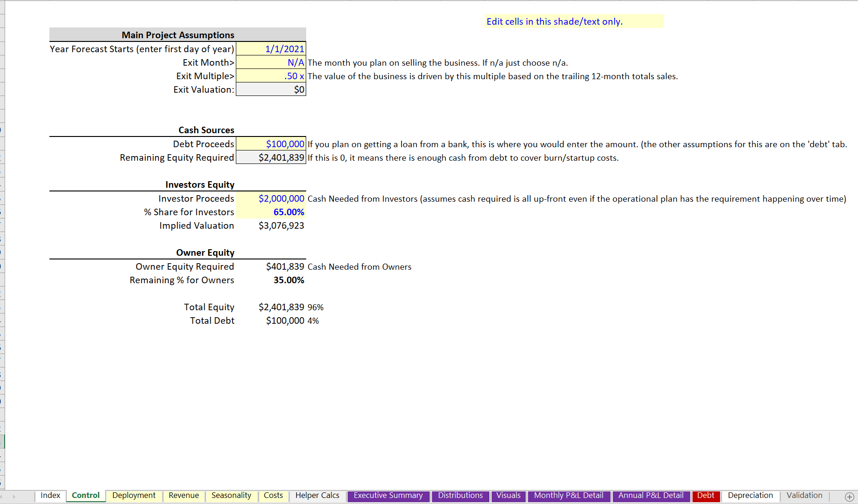Viewport: 858px width, 504px height.
Task: Open the Distributions sheet tab
Action: 460,496
